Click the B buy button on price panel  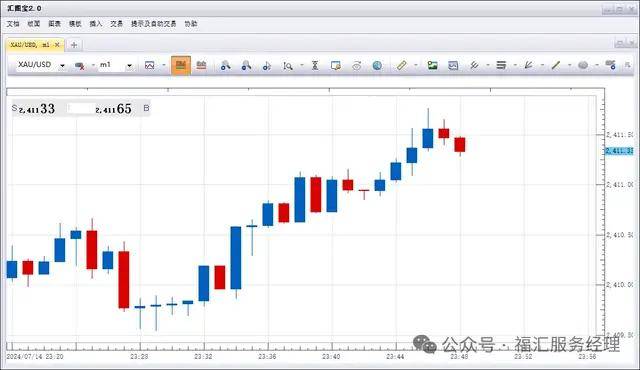[x=146, y=108]
